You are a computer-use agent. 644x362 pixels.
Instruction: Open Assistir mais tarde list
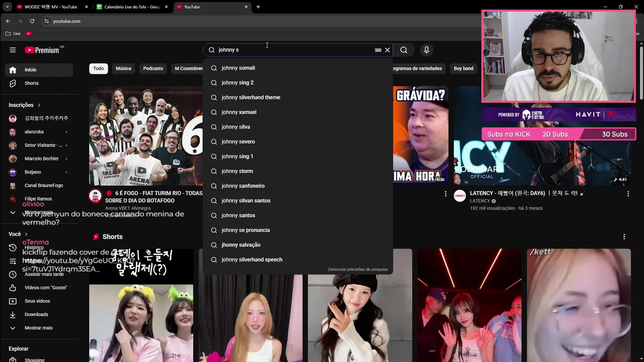tap(39, 274)
